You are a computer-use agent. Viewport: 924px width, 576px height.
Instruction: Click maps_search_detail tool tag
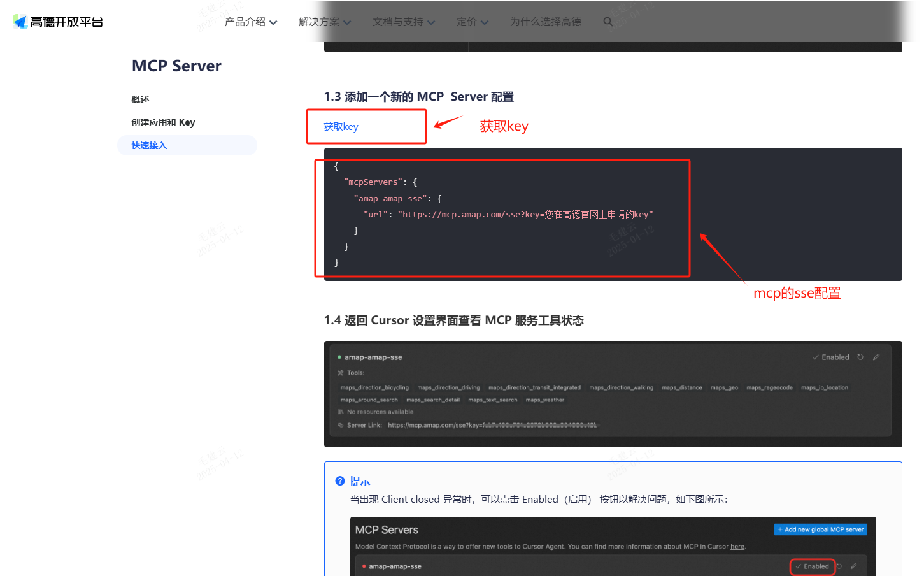pos(433,400)
